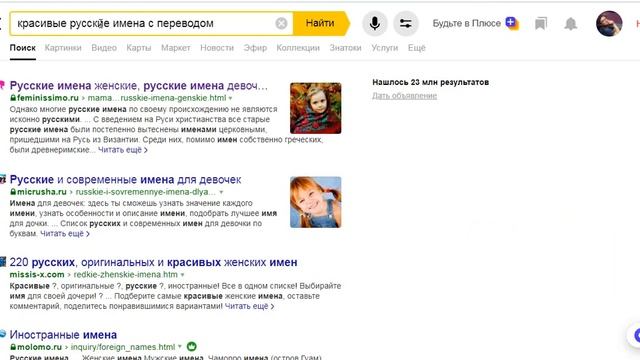The width and height of the screenshot is (640, 360).
Task: Open the bookmarks collection icon
Action: point(541,24)
